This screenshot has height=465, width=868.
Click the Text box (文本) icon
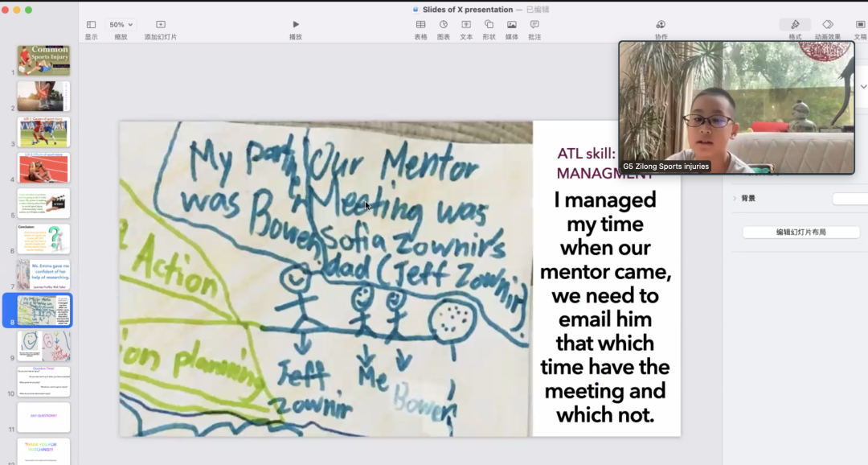tap(466, 25)
